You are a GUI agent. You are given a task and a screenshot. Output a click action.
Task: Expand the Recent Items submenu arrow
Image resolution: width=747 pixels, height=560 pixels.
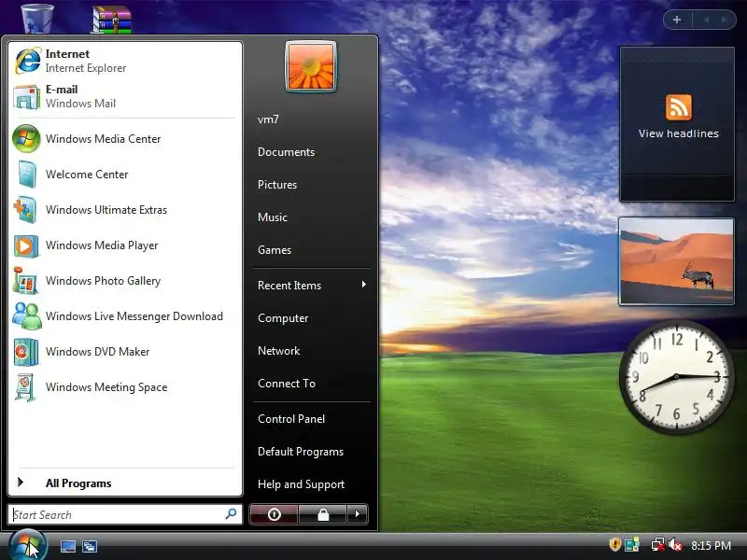pyautogui.click(x=363, y=285)
